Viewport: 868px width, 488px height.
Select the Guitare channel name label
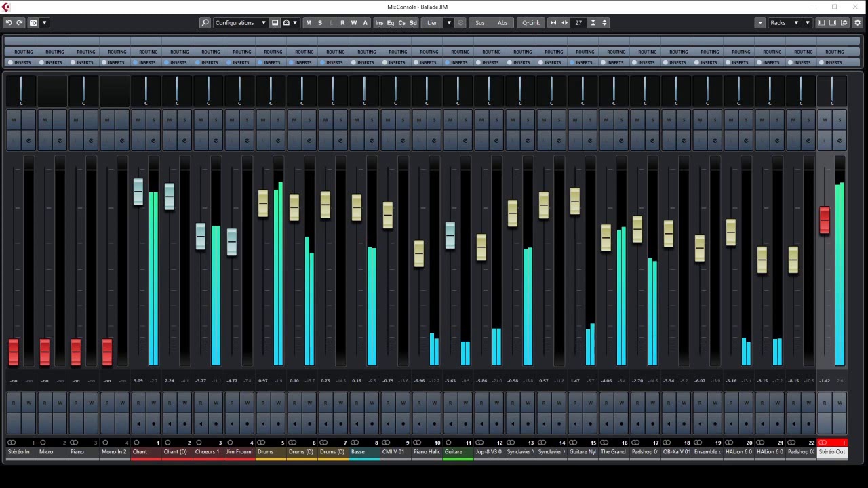458,452
